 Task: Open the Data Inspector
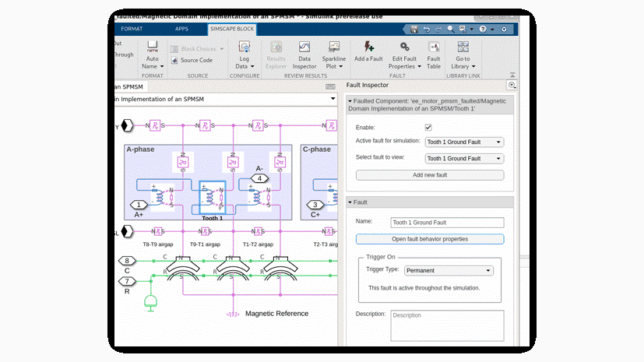click(304, 47)
